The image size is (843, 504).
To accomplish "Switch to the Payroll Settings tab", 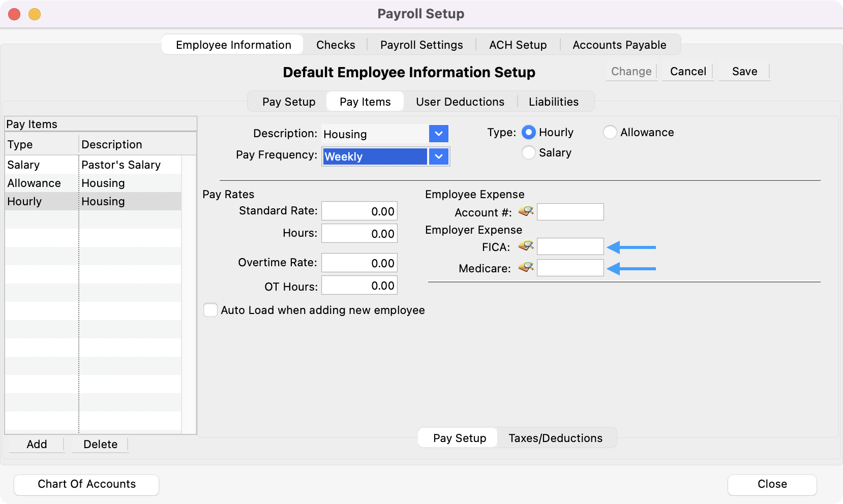I will point(421,45).
